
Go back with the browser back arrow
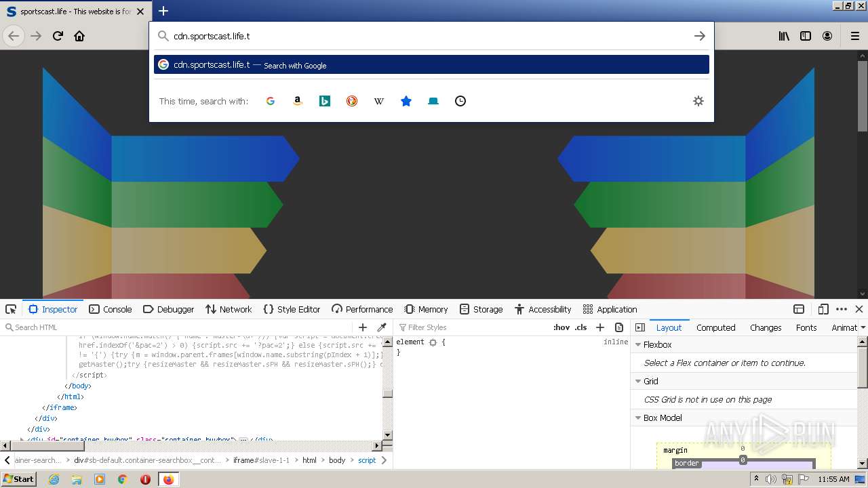(14, 36)
